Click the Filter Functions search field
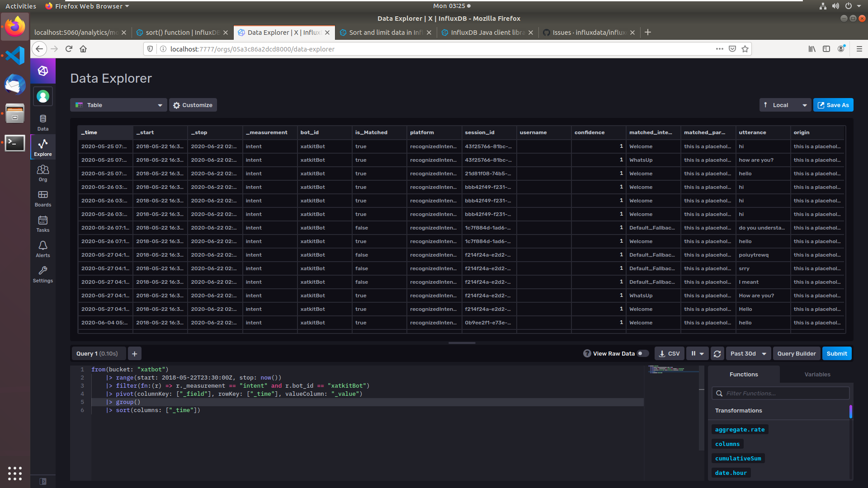The image size is (868, 488). coord(781,393)
